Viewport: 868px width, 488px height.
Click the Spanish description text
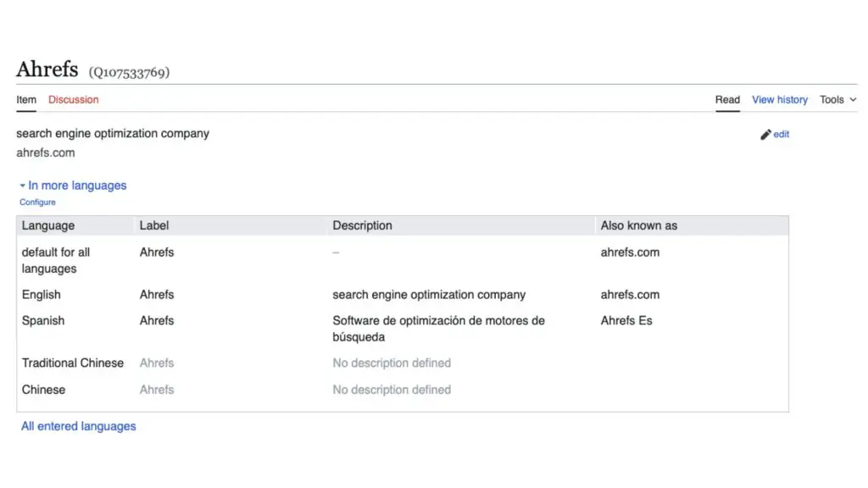[438, 329]
